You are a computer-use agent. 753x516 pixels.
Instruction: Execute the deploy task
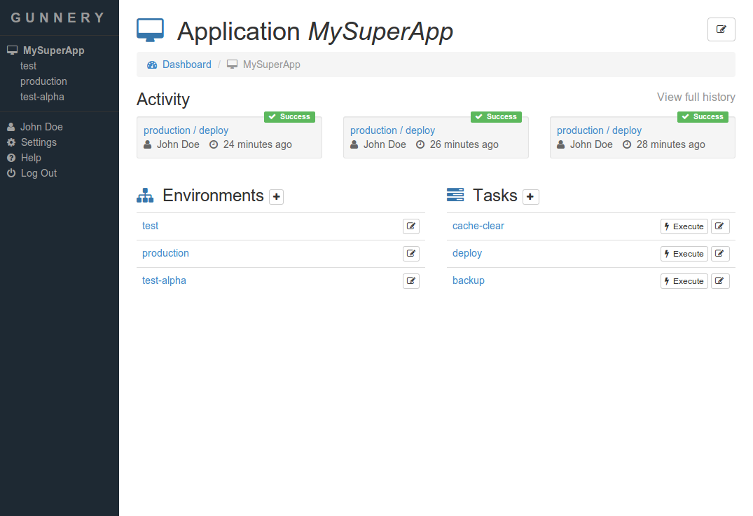pyautogui.click(x=684, y=254)
